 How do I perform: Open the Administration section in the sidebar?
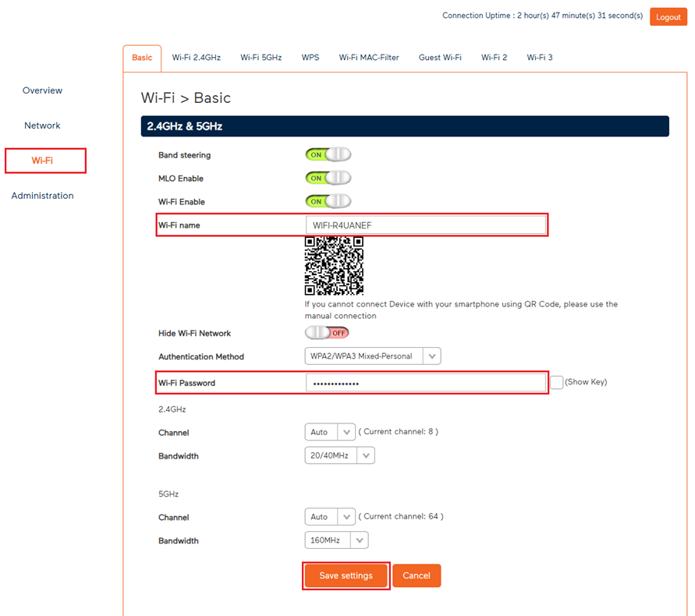point(42,196)
